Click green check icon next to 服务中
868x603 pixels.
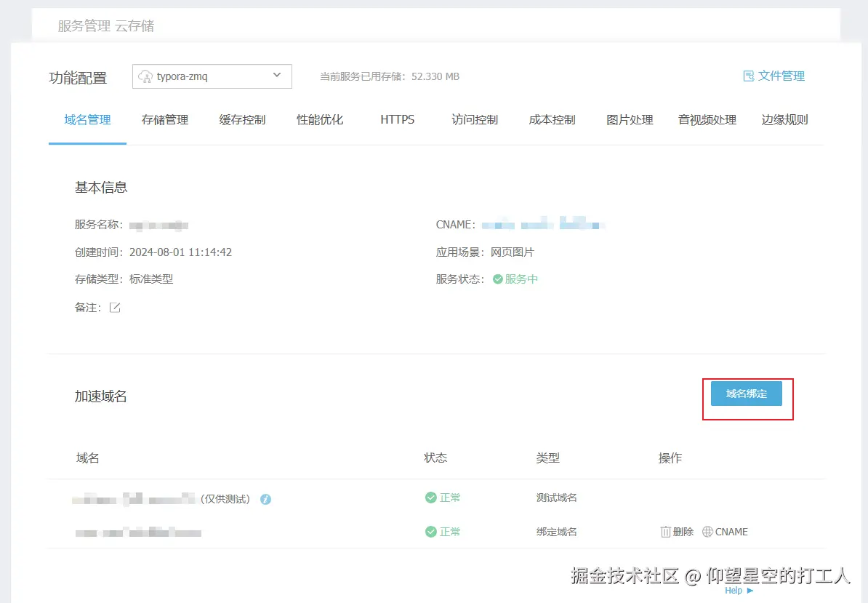tap(498, 279)
